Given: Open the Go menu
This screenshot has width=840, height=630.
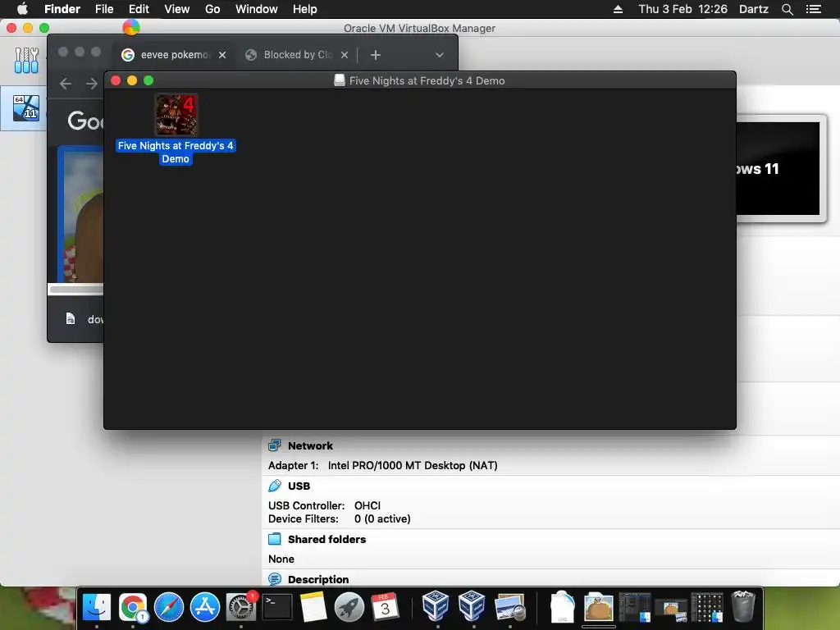Looking at the screenshot, I should pos(212,9).
